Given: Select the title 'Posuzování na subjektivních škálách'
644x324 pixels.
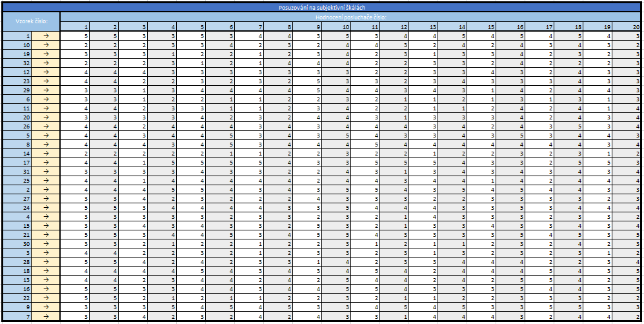Looking at the screenshot, I should pos(321,7).
